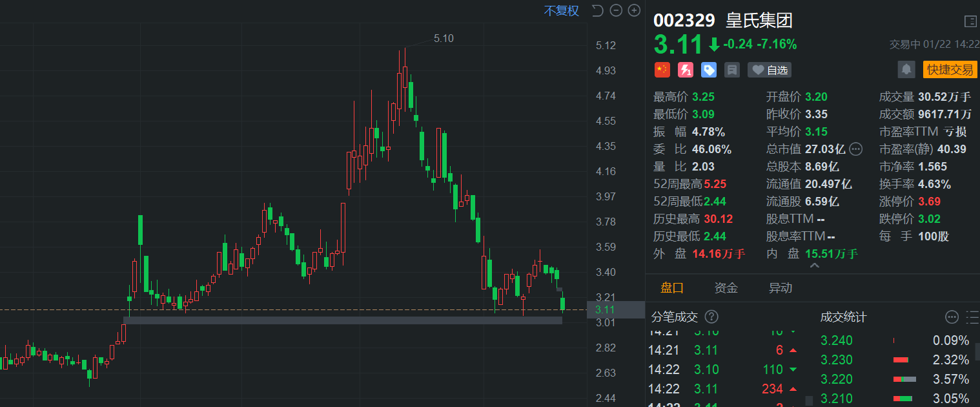980x407 pixels.
Task: Open the panel layout icon at top right corner
Action: tap(972, 21)
